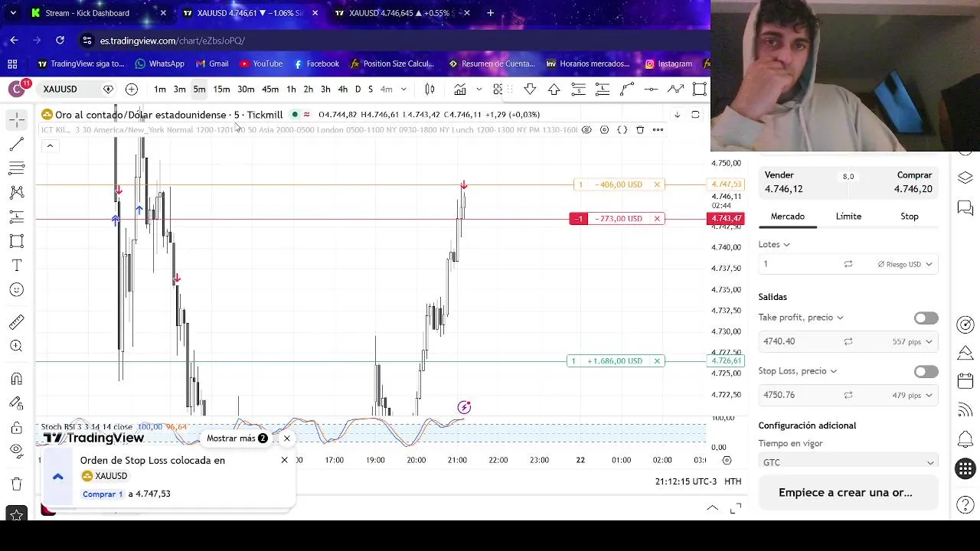Open the Kick Dashboard browser tab

click(x=98, y=13)
